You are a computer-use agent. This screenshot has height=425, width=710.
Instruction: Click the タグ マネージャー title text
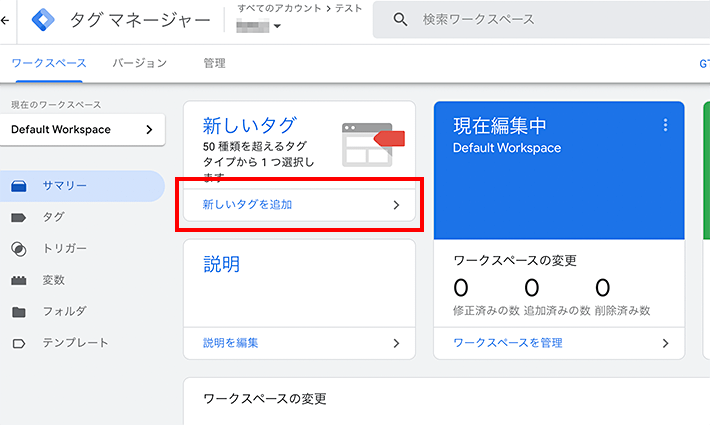click(140, 20)
